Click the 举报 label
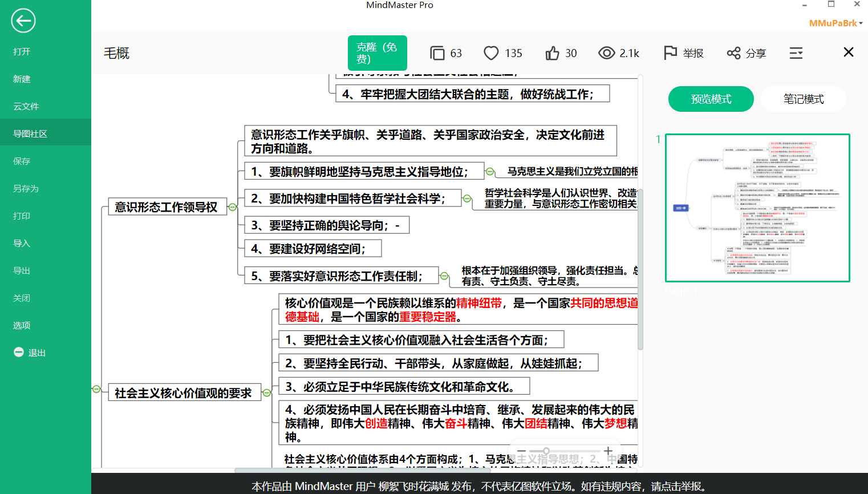This screenshot has height=494, width=868. click(x=693, y=53)
